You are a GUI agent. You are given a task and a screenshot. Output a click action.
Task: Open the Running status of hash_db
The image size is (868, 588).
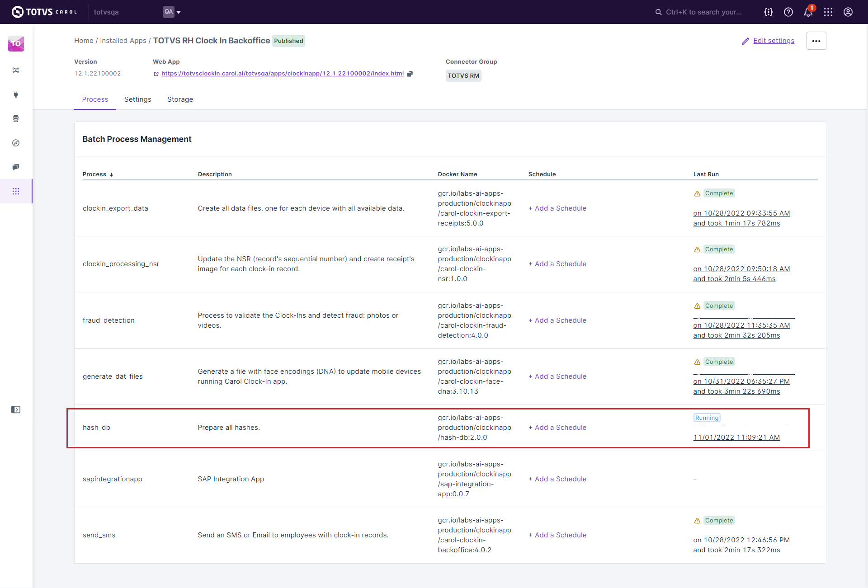tap(707, 418)
